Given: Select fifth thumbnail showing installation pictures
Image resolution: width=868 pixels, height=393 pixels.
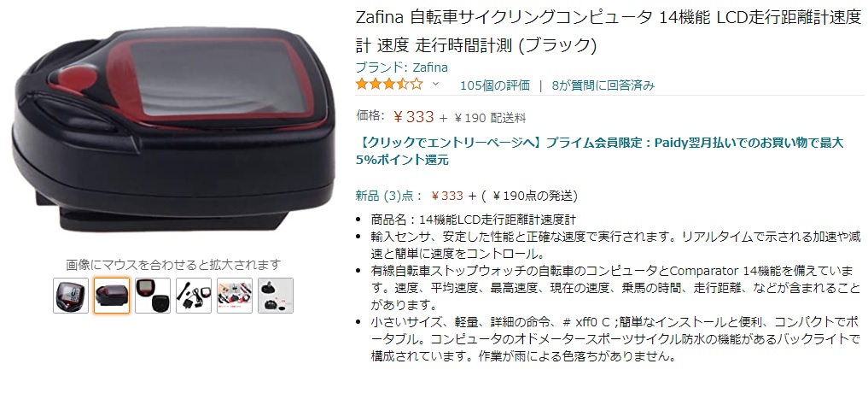Looking at the screenshot, I should pyautogui.click(x=235, y=296).
